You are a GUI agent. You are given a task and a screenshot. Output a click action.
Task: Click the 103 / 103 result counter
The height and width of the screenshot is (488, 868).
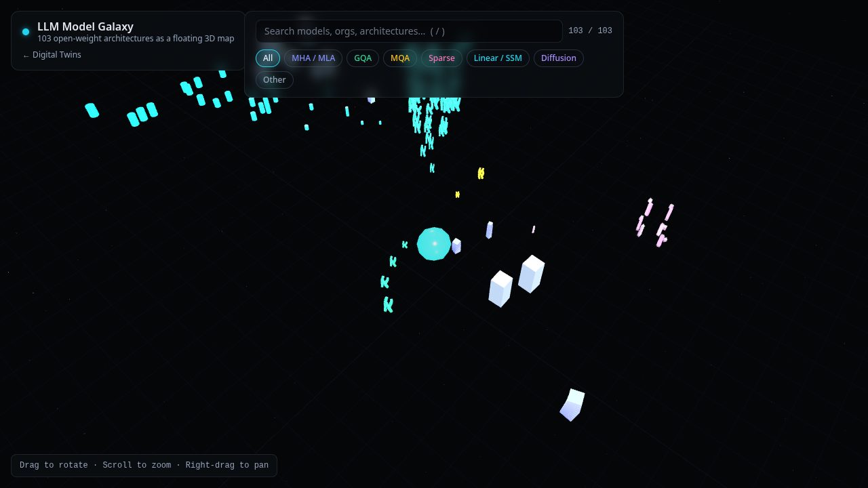[590, 31]
